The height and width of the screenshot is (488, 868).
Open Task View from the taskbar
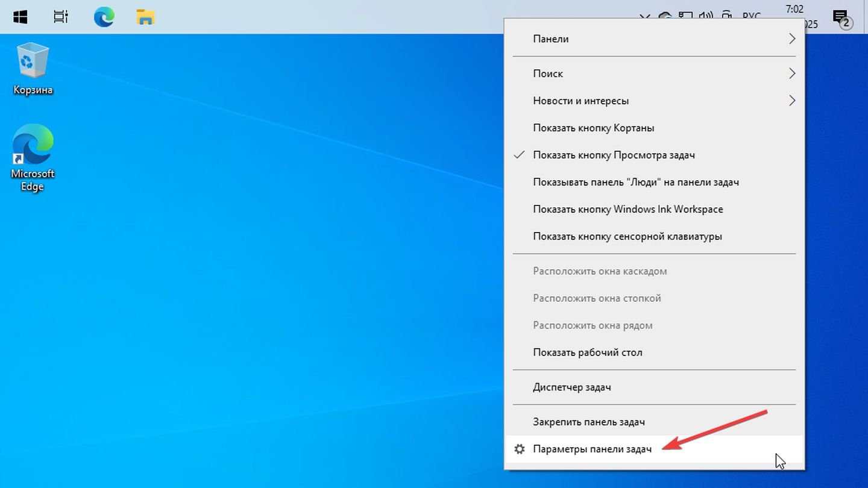pyautogui.click(x=61, y=17)
